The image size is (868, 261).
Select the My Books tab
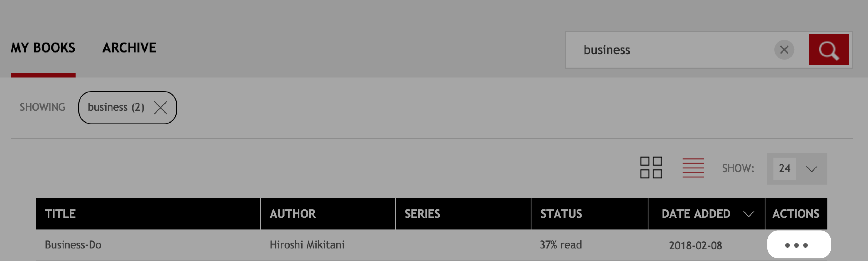[x=43, y=48]
